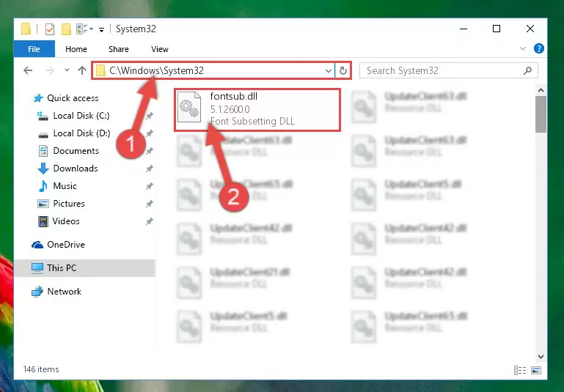Click the pin icon beside Music
The height and width of the screenshot is (392, 564).
[150, 186]
